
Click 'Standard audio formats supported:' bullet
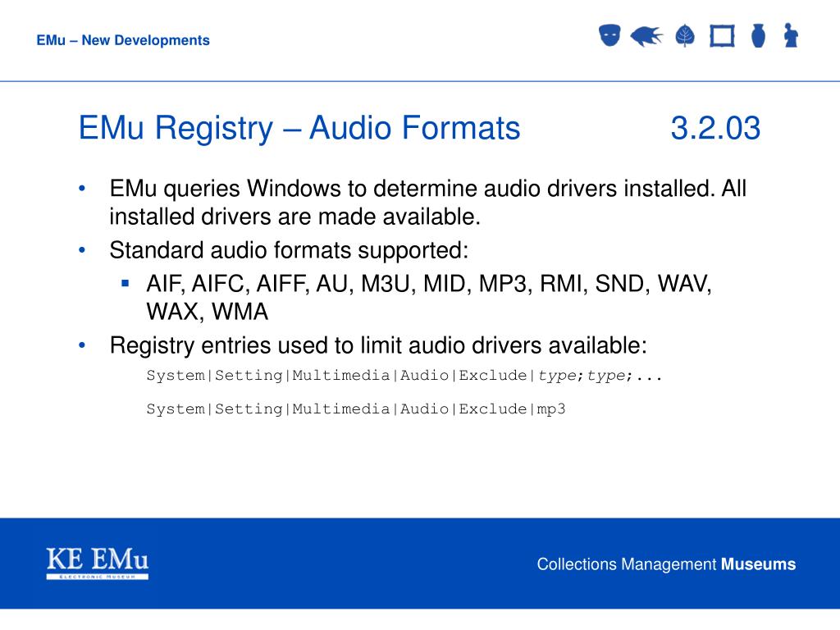[289, 251]
